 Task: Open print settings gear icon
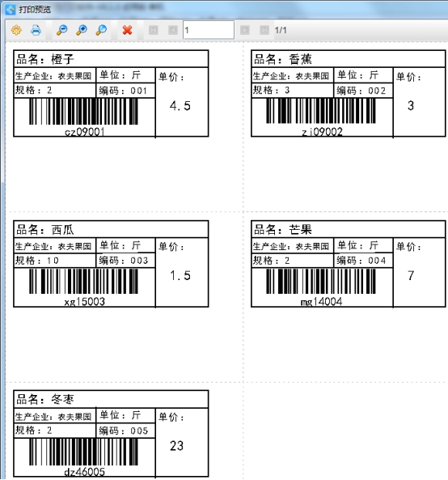16,30
